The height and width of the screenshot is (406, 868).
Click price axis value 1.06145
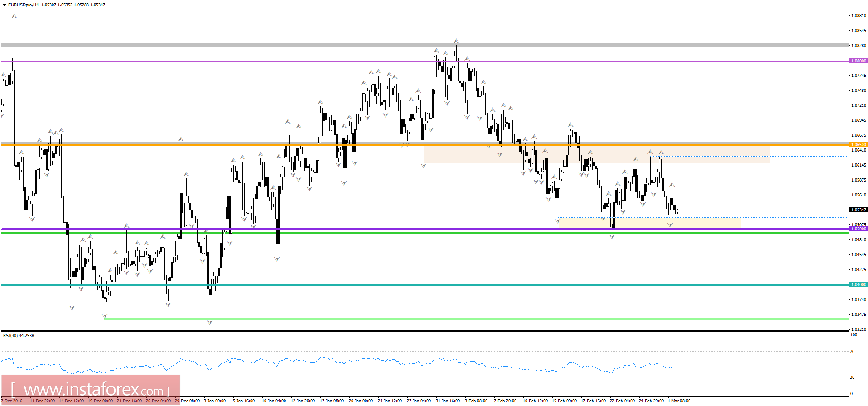858,165
